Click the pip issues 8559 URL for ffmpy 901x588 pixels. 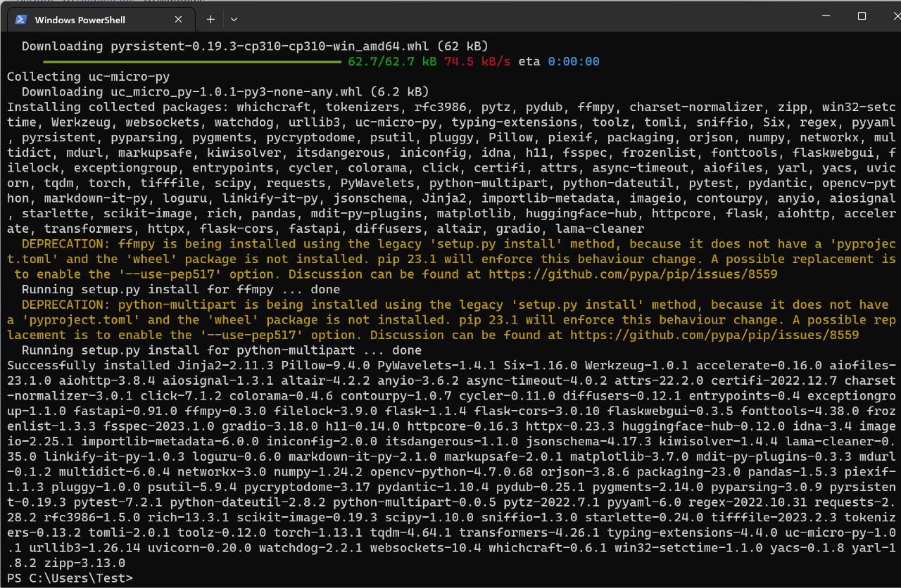(x=633, y=274)
